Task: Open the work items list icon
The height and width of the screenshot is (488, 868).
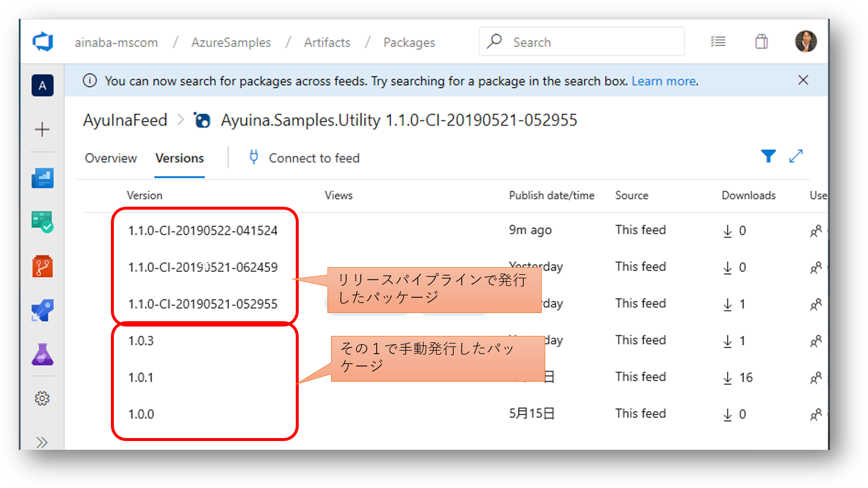Action: tap(718, 42)
